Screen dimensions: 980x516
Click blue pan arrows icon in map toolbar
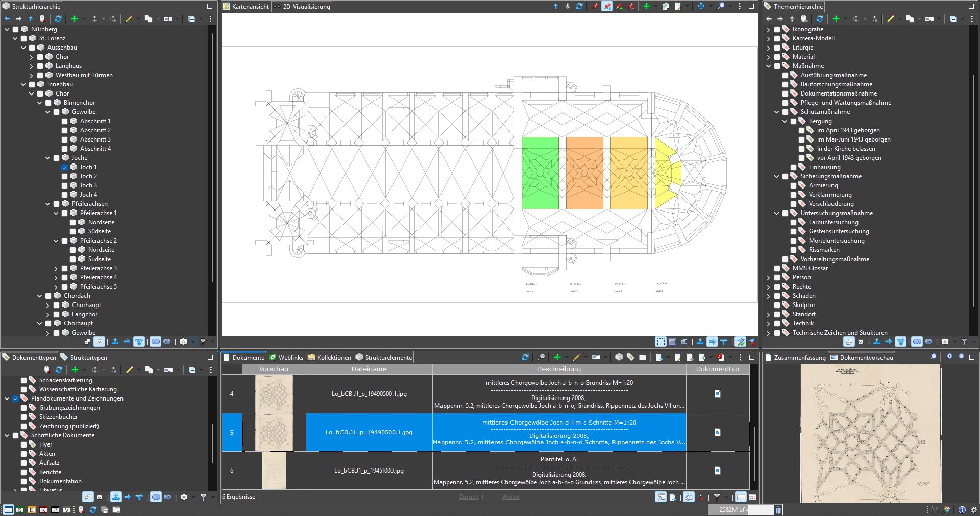701,6
